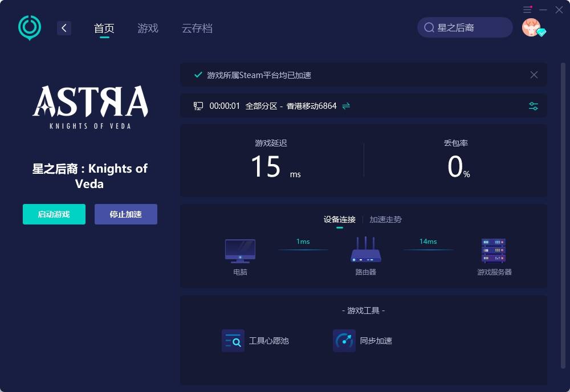Switch to the 游戏 tab
The height and width of the screenshot is (392, 570).
148,28
